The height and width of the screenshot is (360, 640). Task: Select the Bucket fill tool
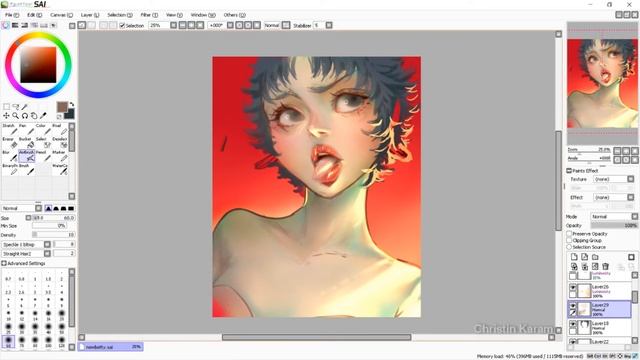point(27,142)
